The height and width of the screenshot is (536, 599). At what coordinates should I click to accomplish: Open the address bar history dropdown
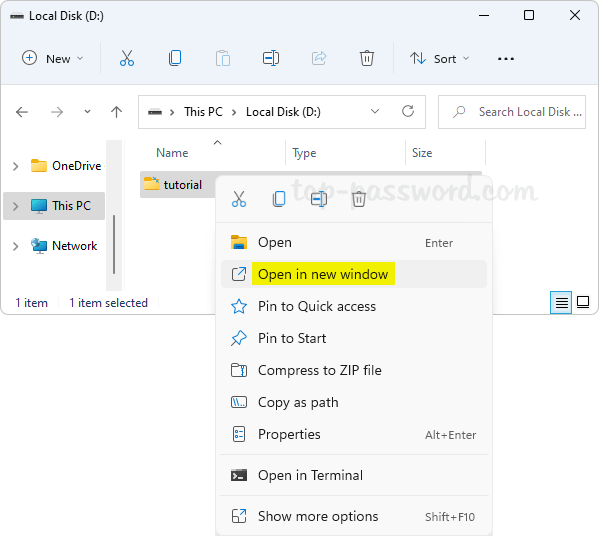[375, 112]
